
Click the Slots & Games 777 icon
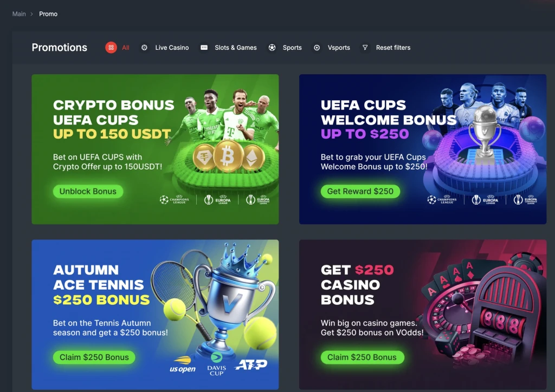click(x=204, y=47)
